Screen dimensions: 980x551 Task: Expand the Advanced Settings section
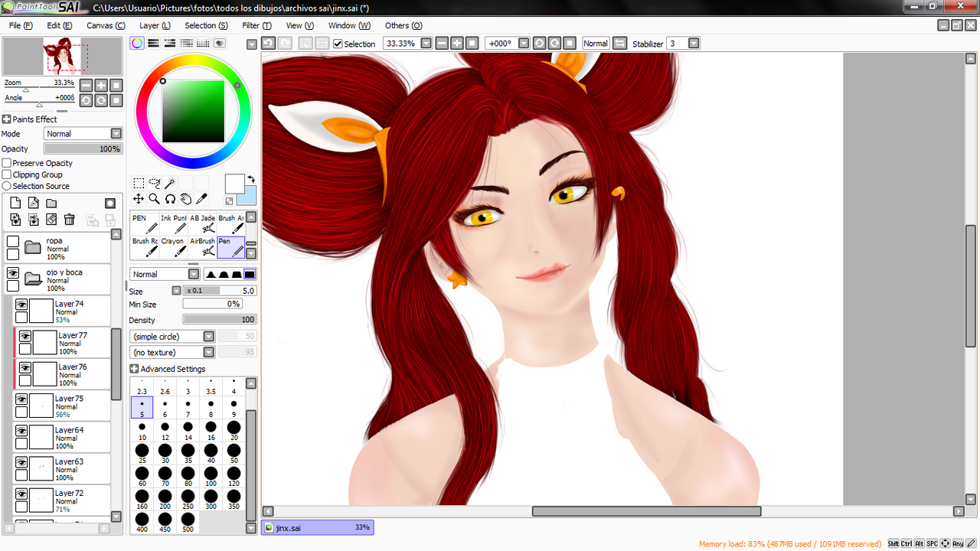134,369
